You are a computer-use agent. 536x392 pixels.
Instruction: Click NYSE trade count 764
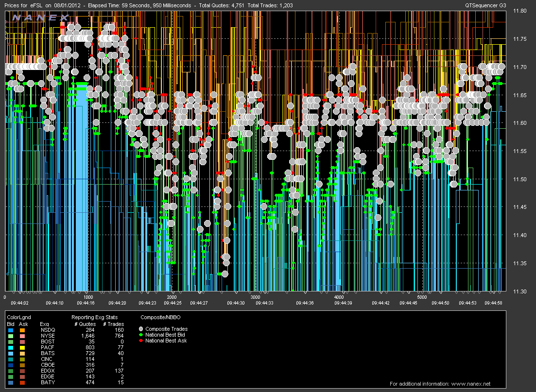[119, 336]
